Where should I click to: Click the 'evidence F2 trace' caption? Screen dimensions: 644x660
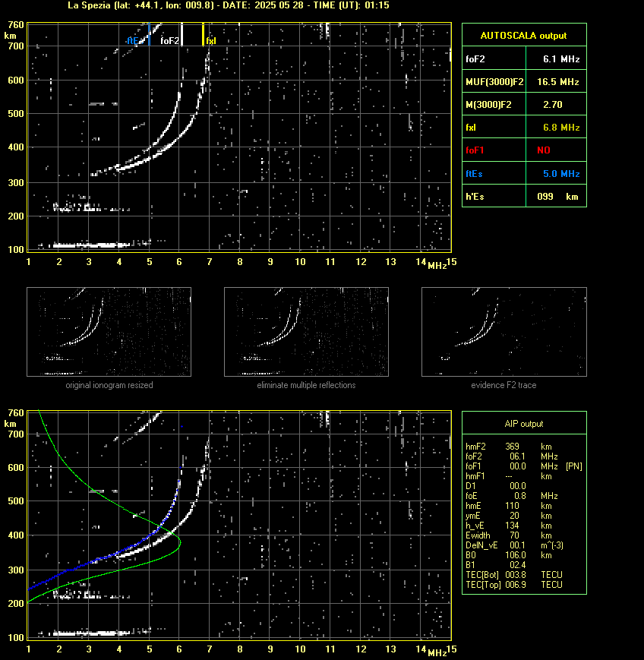(x=504, y=385)
